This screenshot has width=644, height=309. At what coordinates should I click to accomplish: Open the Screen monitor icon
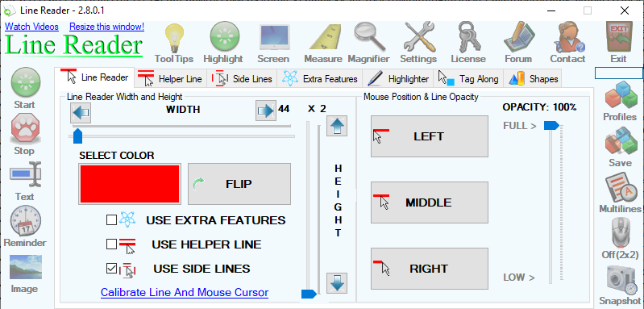[274, 37]
